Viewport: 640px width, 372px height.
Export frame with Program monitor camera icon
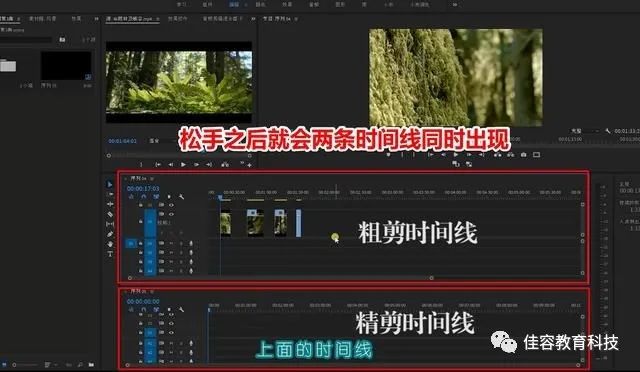click(x=523, y=155)
